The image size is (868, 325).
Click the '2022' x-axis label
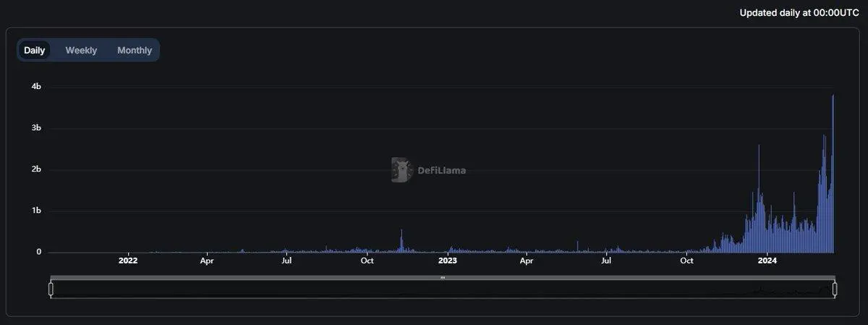point(128,261)
